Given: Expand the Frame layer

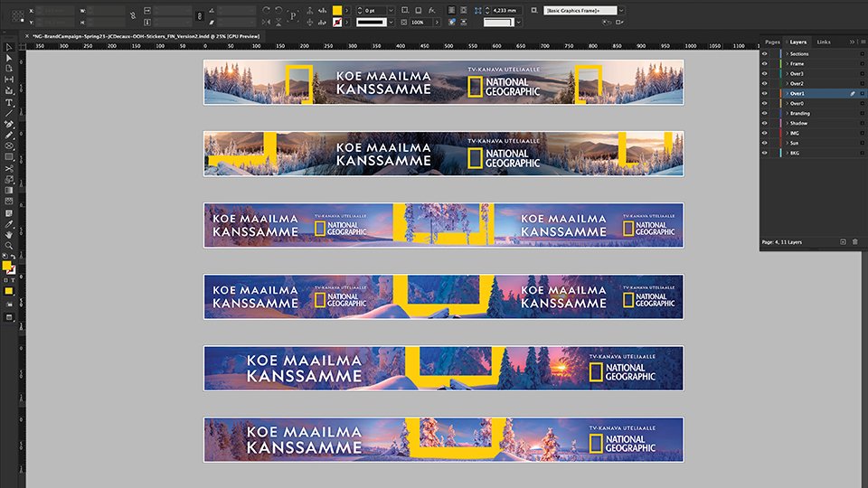Looking at the screenshot, I should pos(788,63).
